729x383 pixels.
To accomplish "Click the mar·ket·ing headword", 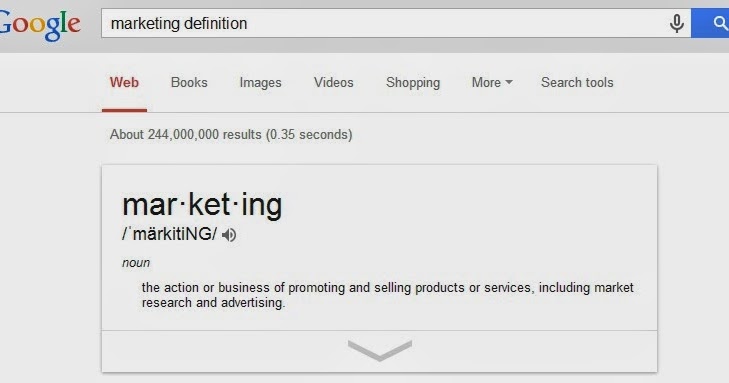I will (x=202, y=205).
